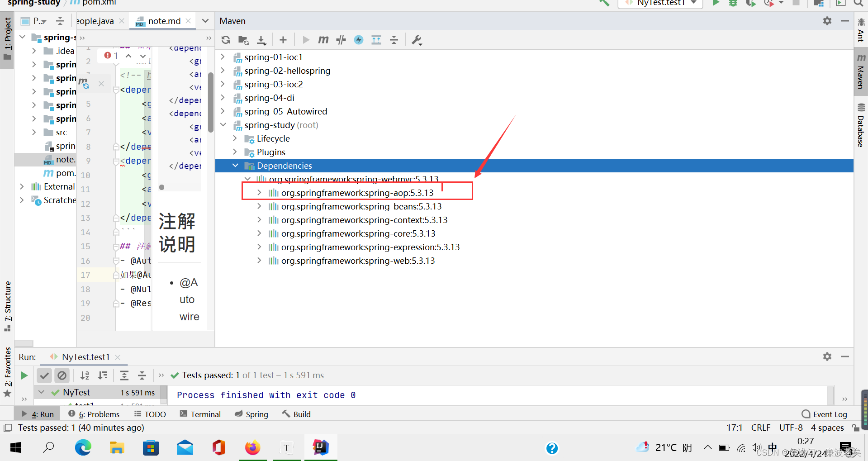Open Microsoft Edge from taskbar
The width and height of the screenshot is (868, 461).
[x=83, y=448]
